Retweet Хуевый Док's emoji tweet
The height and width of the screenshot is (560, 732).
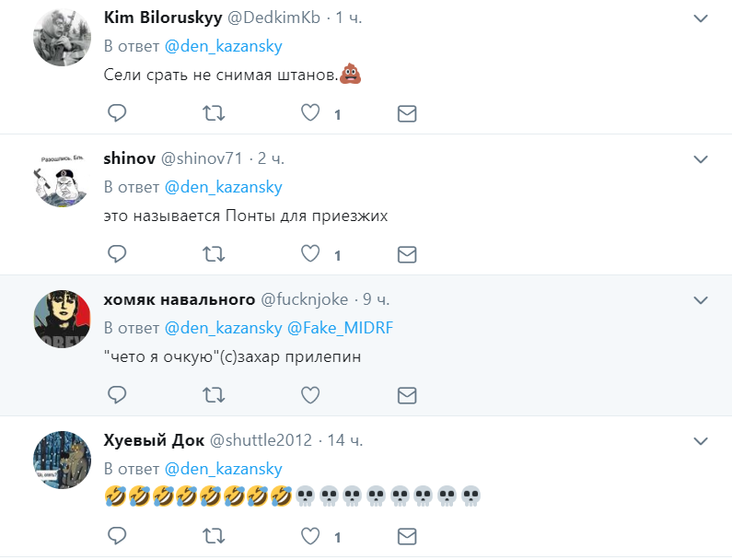[213, 535]
